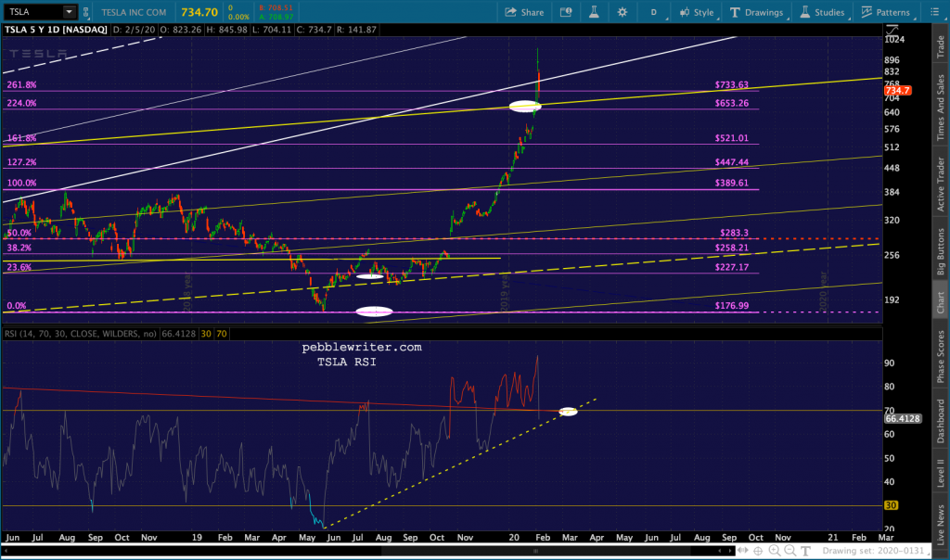Select the text note T tool
Viewport: 950px width, 560px height.
tap(806, 551)
